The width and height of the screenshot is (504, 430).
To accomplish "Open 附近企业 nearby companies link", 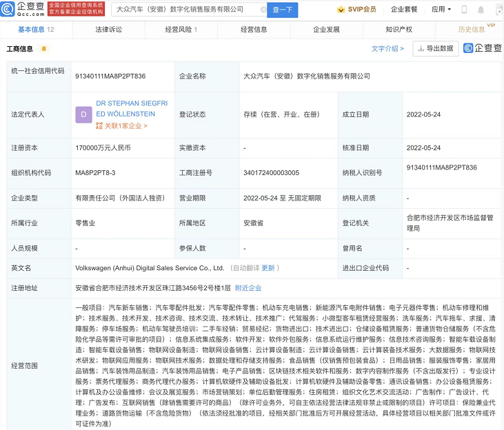I will pyautogui.click(x=248, y=287).
